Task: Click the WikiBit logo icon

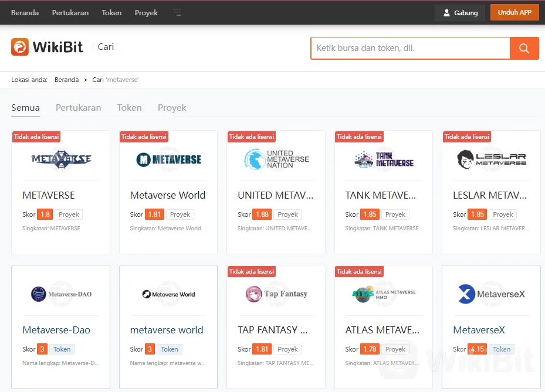Action: (20, 47)
